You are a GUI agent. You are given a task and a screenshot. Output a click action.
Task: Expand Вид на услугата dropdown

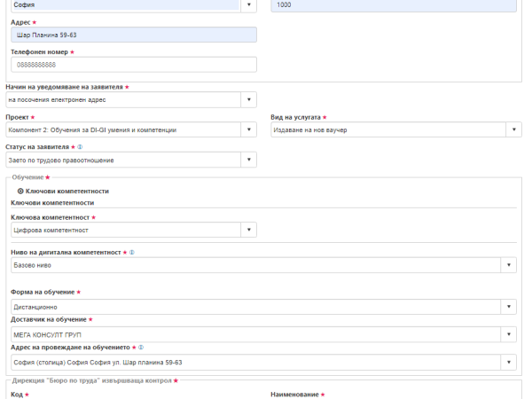(x=513, y=129)
